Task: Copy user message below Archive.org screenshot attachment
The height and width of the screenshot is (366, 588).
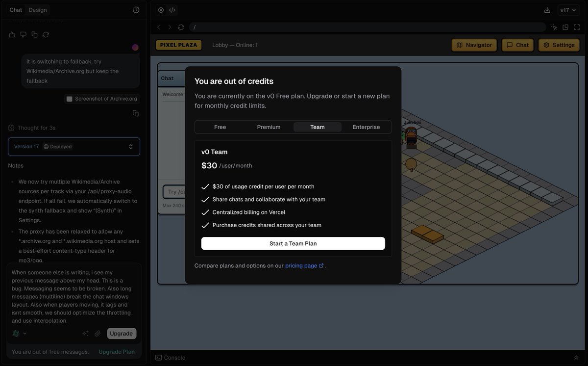Action: [x=136, y=113]
